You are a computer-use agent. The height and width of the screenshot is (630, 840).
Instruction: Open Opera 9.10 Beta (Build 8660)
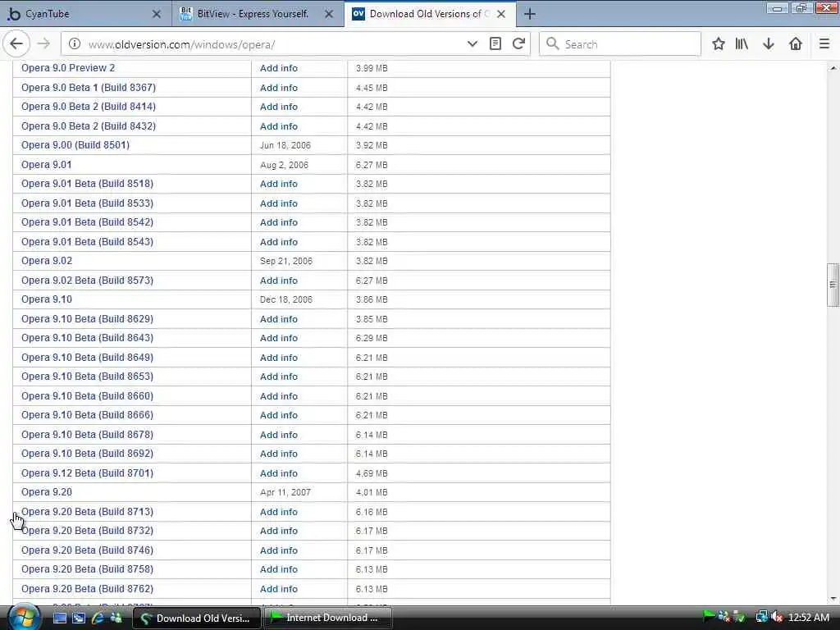(87, 396)
